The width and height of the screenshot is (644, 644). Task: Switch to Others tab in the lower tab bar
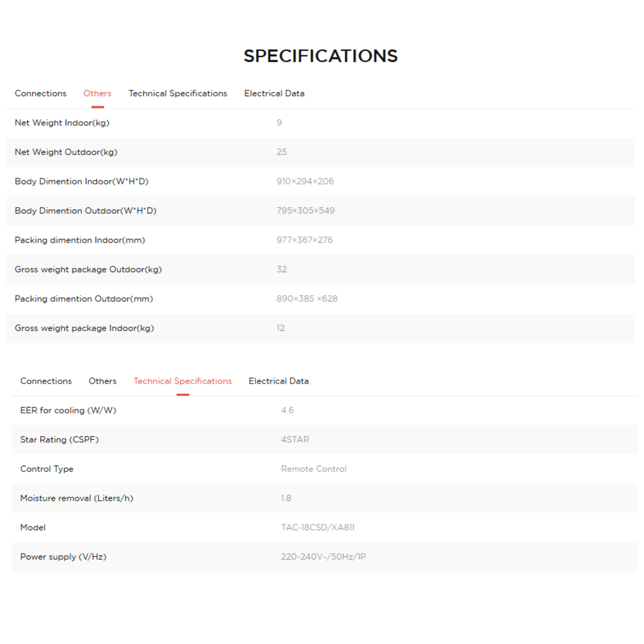coord(102,381)
